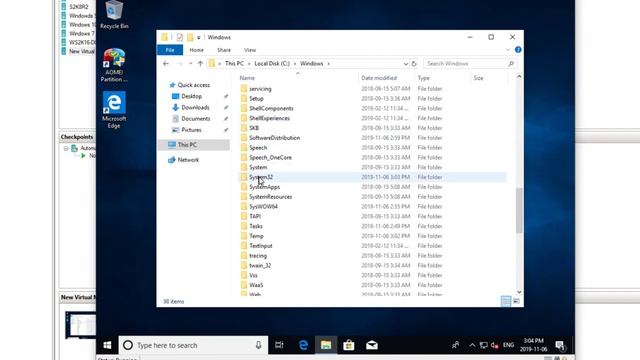Viewport: 640px width, 360px height.
Task: Sort by the Name column header
Action: pyautogui.click(x=298, y=78)
